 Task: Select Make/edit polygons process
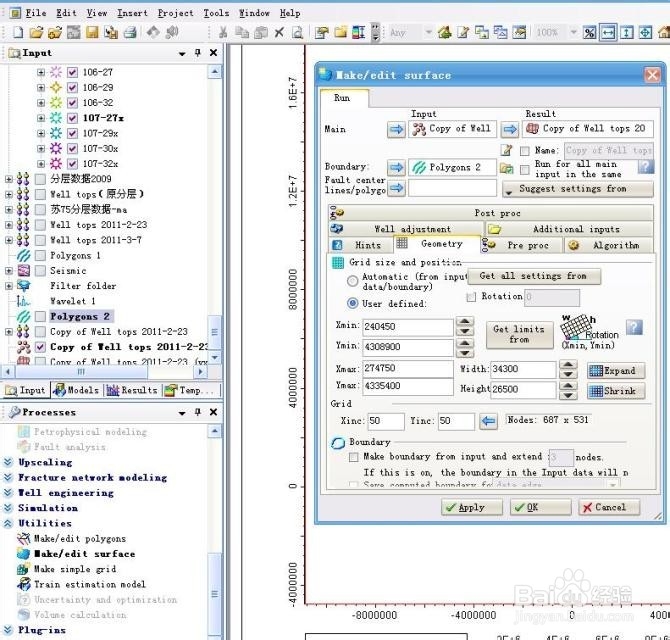click(79, 538)
